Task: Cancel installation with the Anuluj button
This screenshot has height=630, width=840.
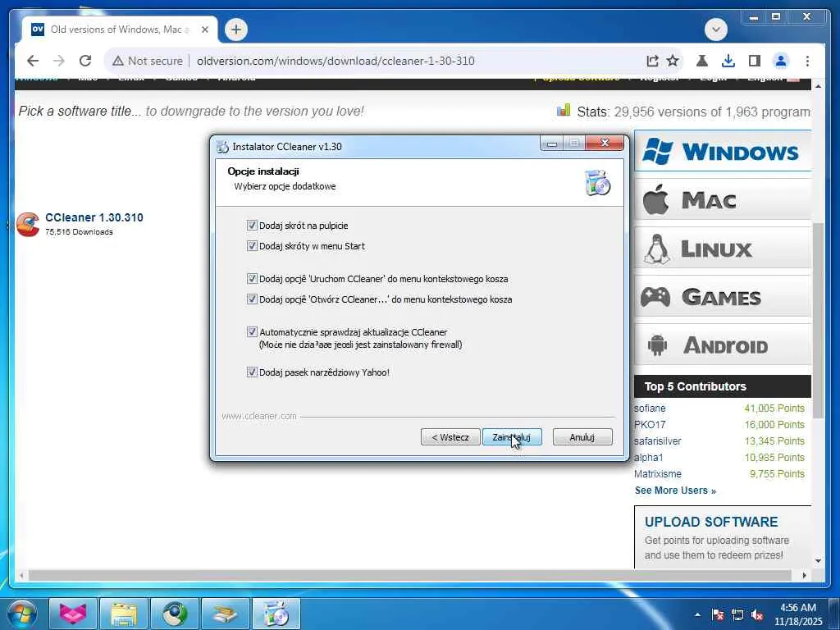Action: 582,437
